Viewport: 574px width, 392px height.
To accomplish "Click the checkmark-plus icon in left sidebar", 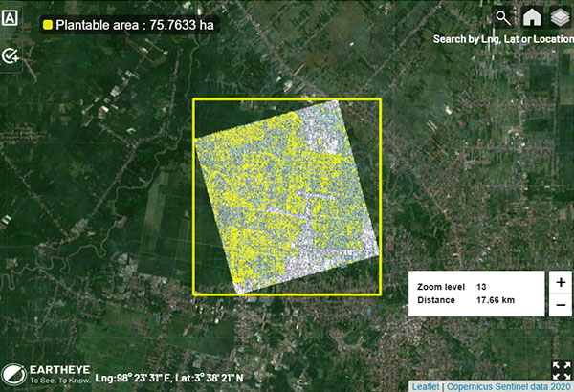I will [x=11, y=56].
